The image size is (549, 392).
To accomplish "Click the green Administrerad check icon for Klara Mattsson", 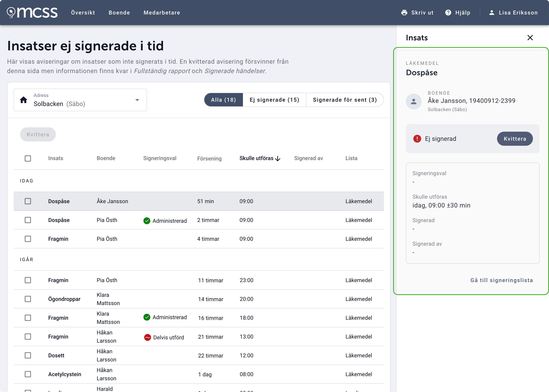I will 147,317.
